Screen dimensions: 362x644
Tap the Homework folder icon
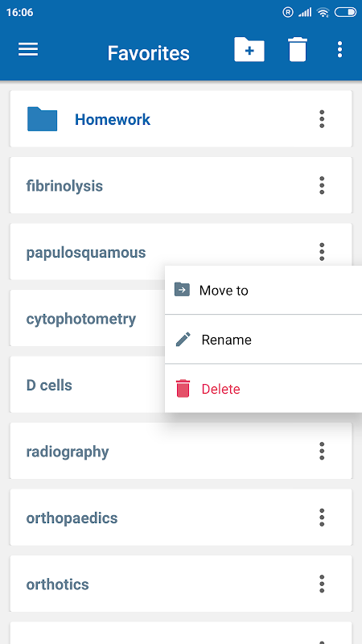(43, 119)
